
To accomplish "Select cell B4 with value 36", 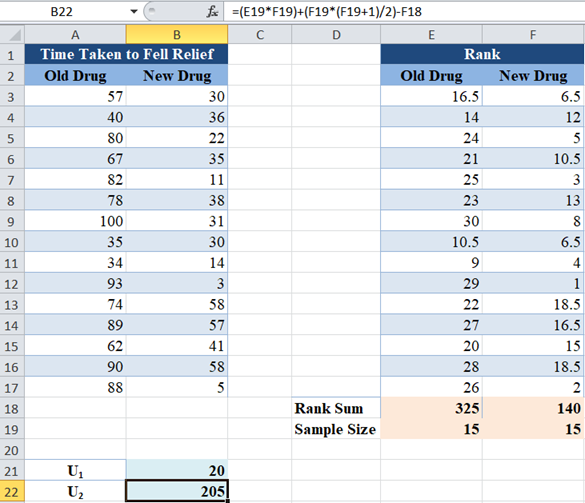I will click(177, 117).
